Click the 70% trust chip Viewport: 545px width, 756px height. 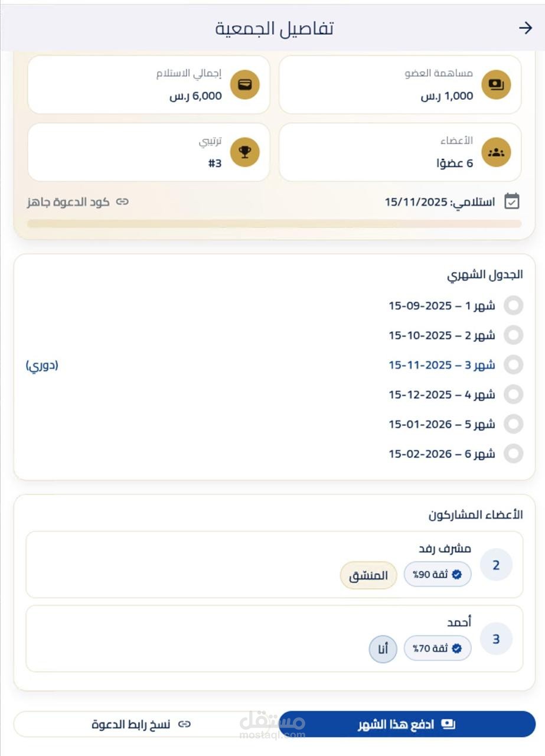click(x=437, y=649)
